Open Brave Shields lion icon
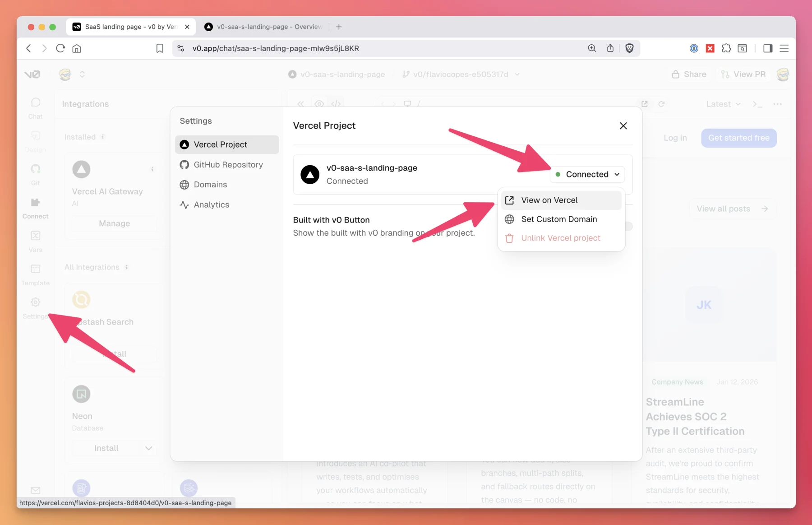Viewport: 812px width, 525px height. [x=629, y=48]
